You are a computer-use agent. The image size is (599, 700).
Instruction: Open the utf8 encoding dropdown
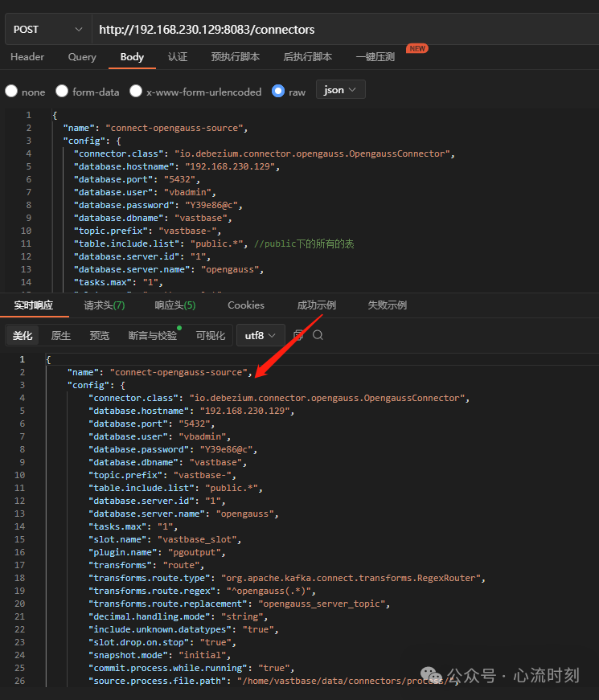[261, 335]
